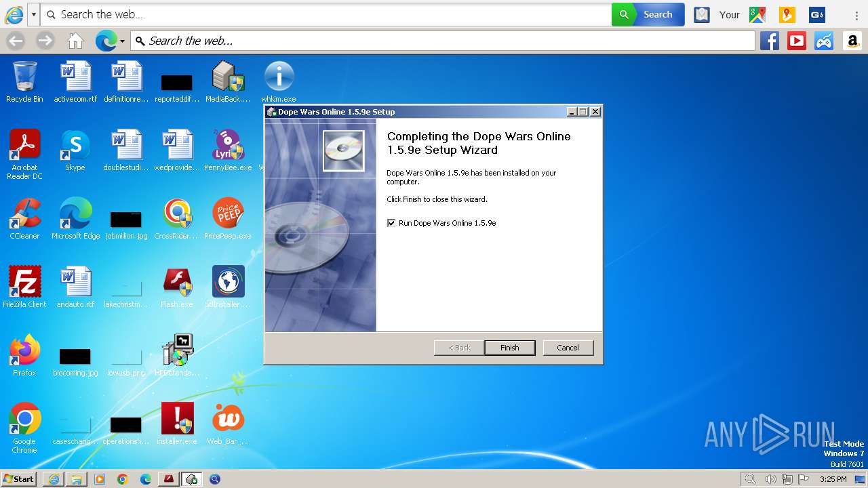Click the Amazon toolbar icon
This screenshot has width=868, height=488.
click(852, 41)
